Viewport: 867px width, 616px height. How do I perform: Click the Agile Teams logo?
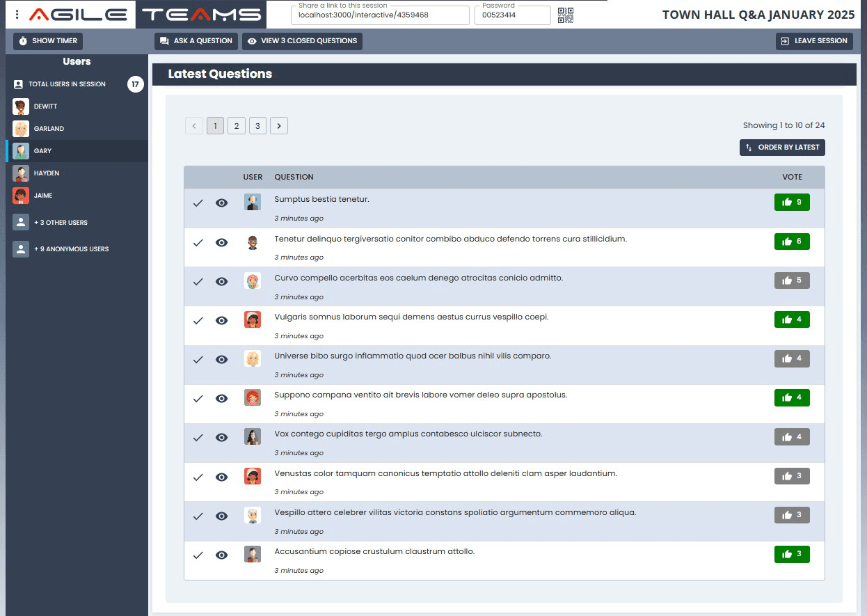coord(146,15)
